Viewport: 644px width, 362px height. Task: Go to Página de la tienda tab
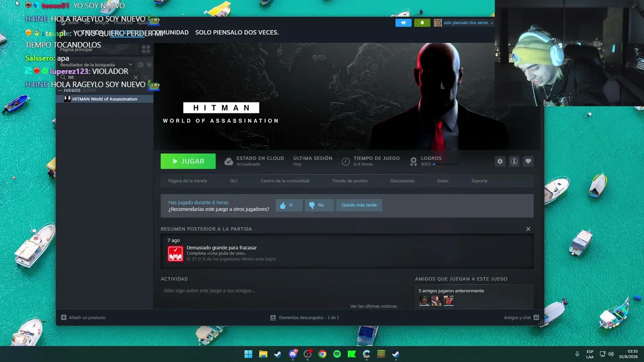pos(188,181)
